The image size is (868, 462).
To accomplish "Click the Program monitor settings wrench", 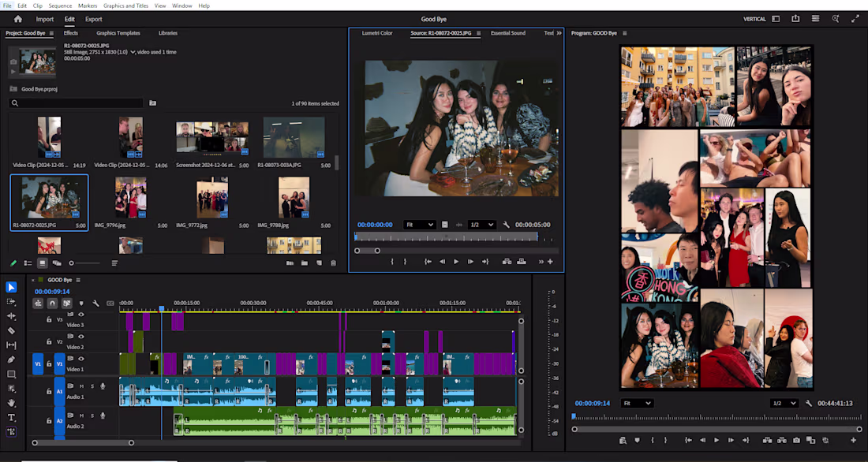I will [x=809, y=404].
